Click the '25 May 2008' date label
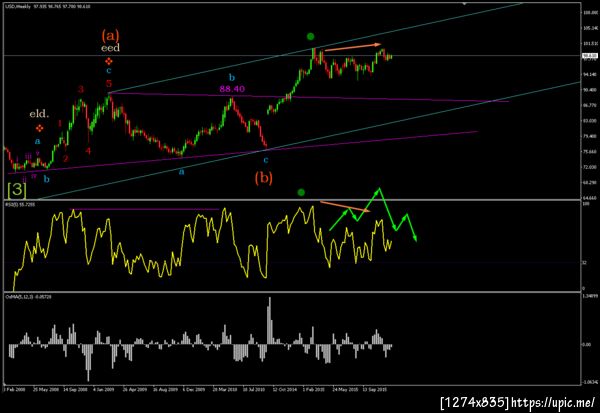 (x=46, y=389)
